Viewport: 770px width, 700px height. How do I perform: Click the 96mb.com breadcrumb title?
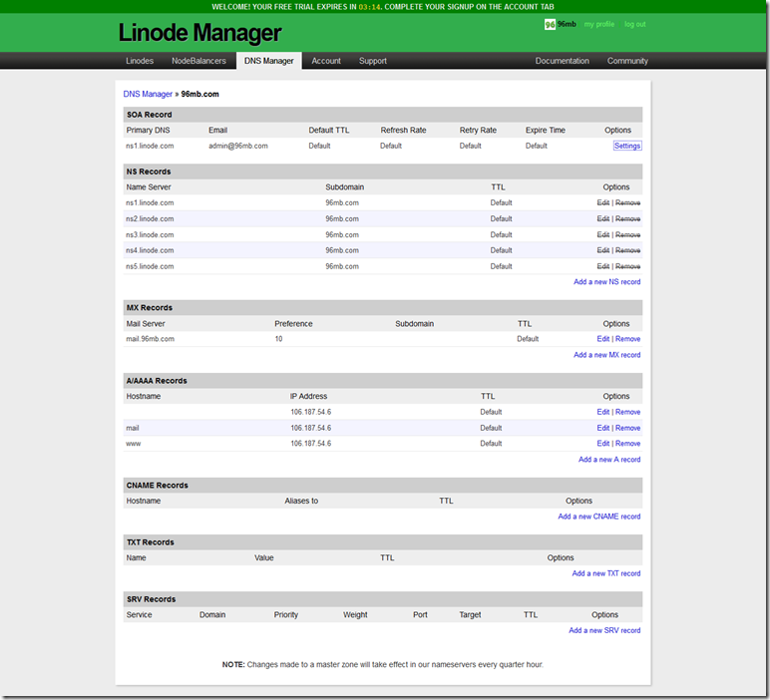tap(199, 94)
